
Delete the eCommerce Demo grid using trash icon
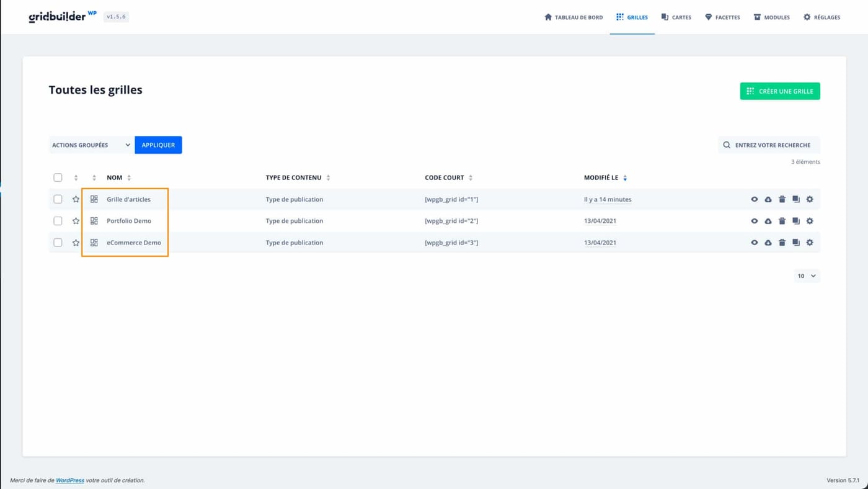pos(782,243)
